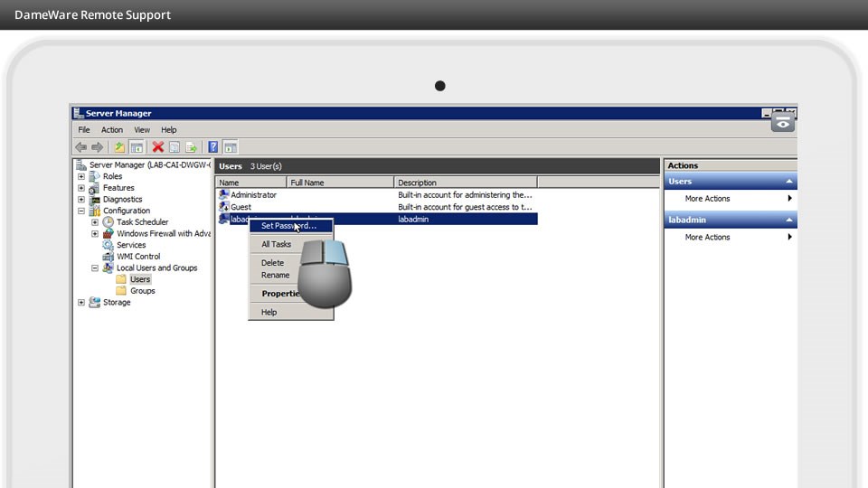868x488 pixels.
Task: Expand the Storage tree node
Action: [x=81, y=302]
